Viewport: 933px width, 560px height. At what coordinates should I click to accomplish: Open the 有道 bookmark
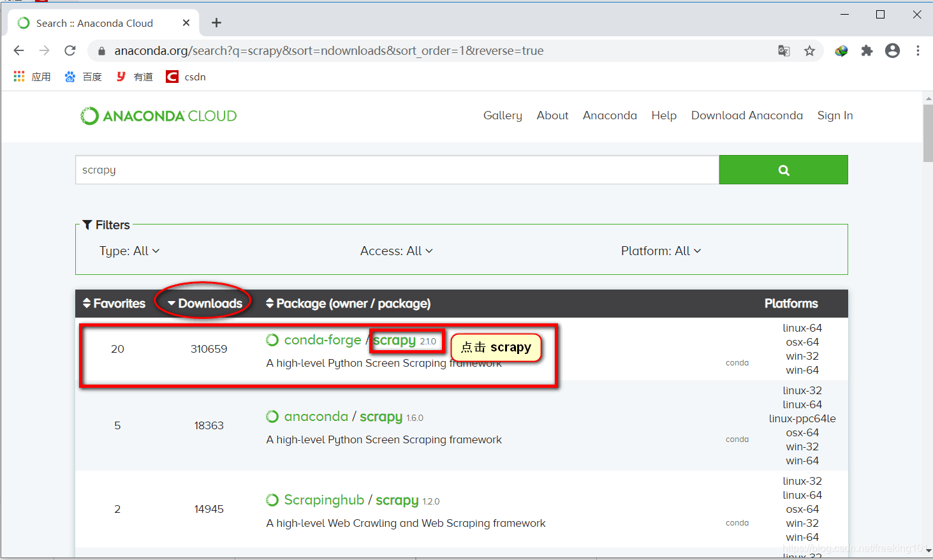pyautogui.click(x=135, y=77)
